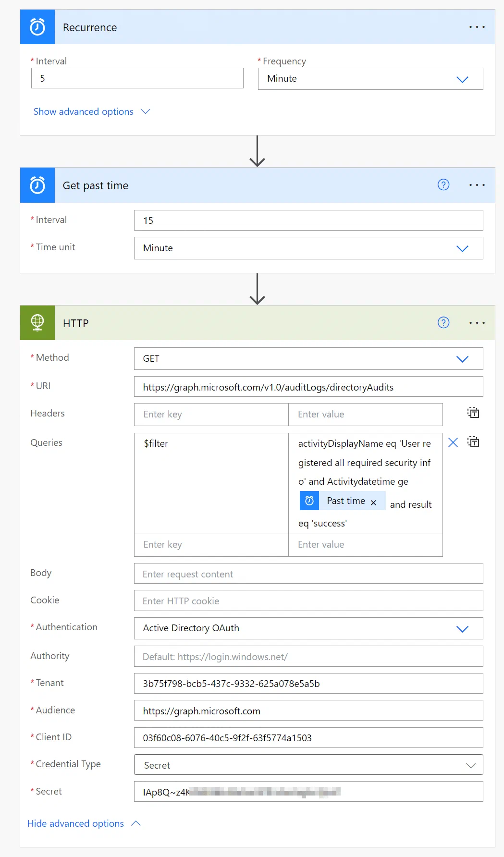
Task: Open help for the HTTP action
Action: (443, 322)
